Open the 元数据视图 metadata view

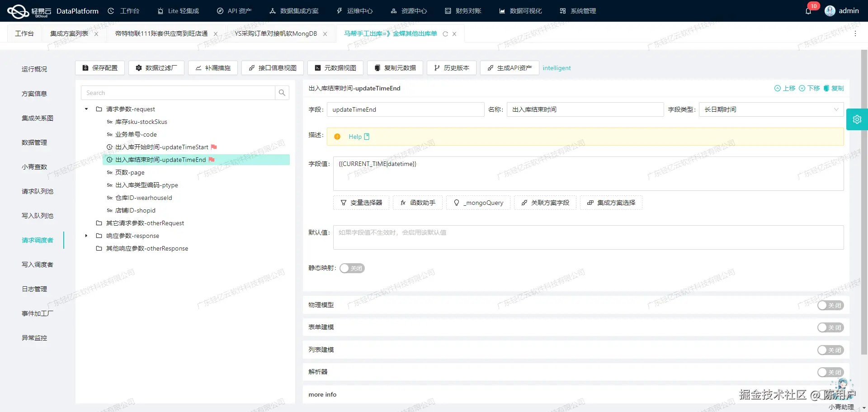335,68
